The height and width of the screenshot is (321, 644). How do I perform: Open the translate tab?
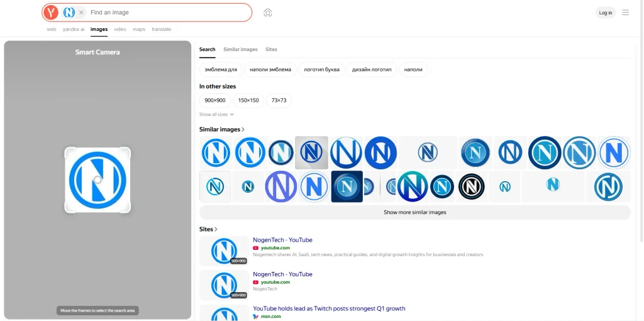click(x=162, y=29)
